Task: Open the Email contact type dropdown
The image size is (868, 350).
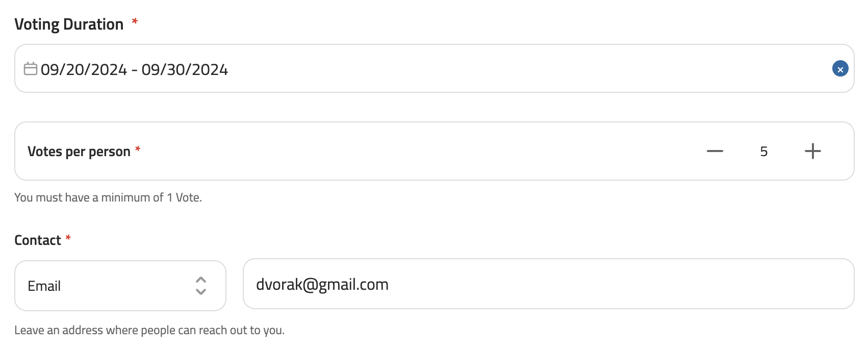Action: click(x=120, y=286)
